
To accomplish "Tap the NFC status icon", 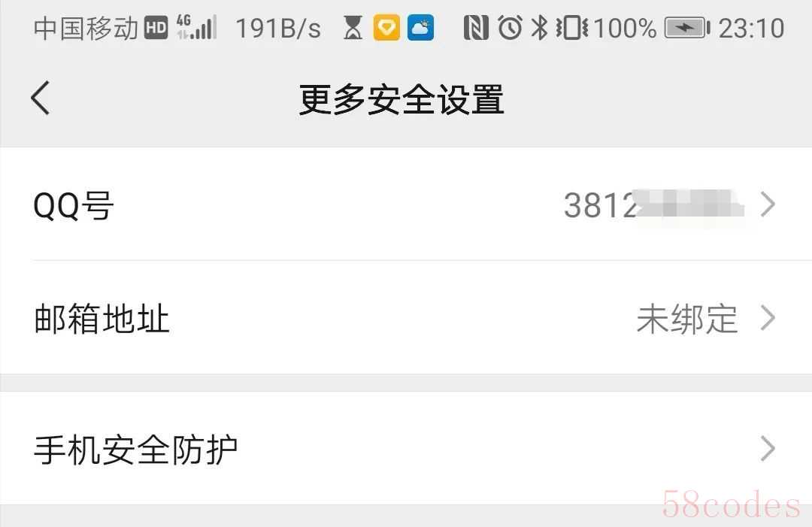I will pyautogui.click(x=476, y=27).
